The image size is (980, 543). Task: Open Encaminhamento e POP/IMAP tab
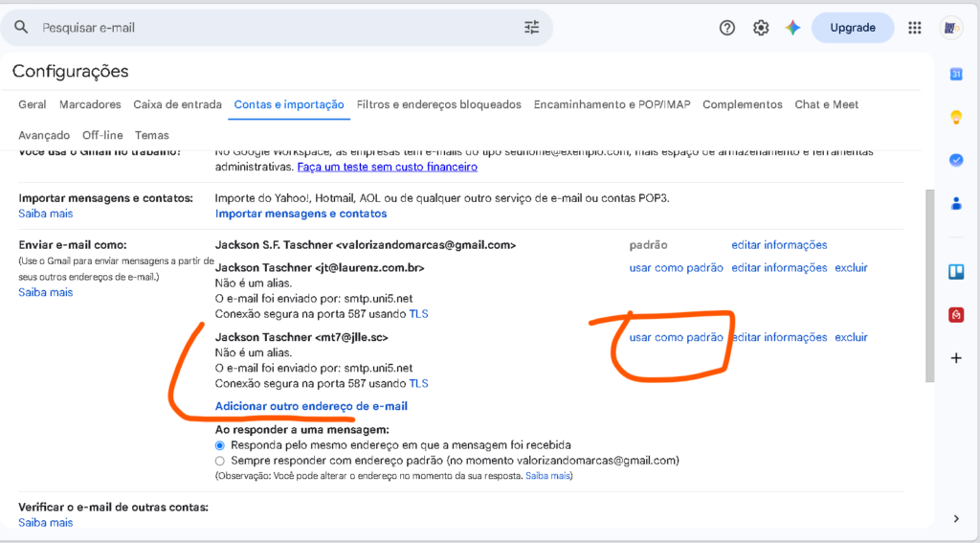click(x=612, y=104)
